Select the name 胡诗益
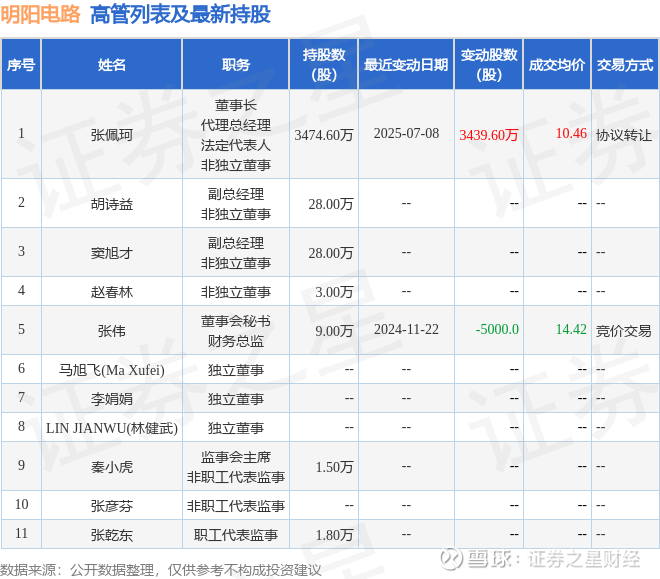Image resolution: width=660 pixels, height=579 pixels. coord(112,204)
